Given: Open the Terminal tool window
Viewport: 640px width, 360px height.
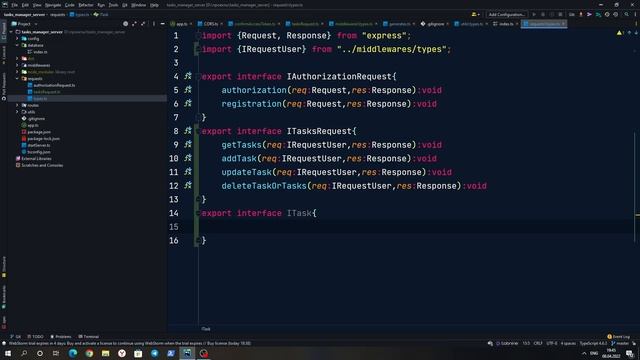Looking at the screenshot, I should (89, 337).
